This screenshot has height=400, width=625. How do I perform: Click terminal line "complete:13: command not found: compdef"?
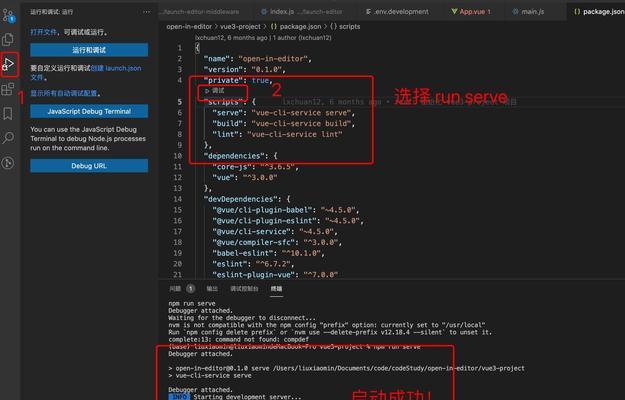238,339
